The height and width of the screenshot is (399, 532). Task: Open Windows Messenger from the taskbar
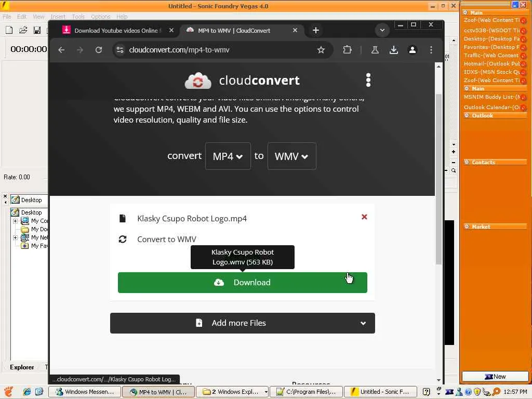coord(85,392)
